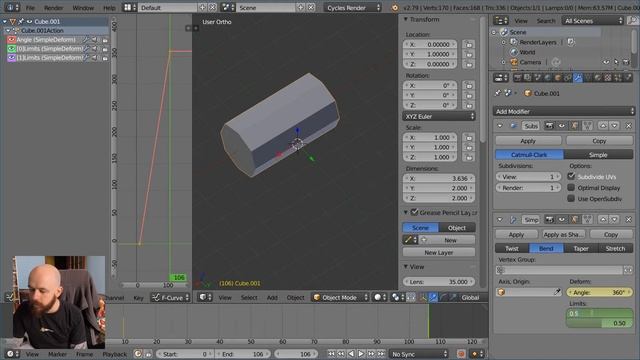
Task: Click the Deform Angle 360° field
Action: [600, 292]
